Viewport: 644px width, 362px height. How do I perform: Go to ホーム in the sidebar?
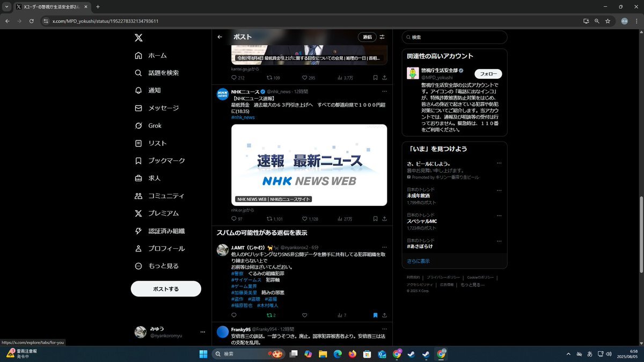pos(151,55)
